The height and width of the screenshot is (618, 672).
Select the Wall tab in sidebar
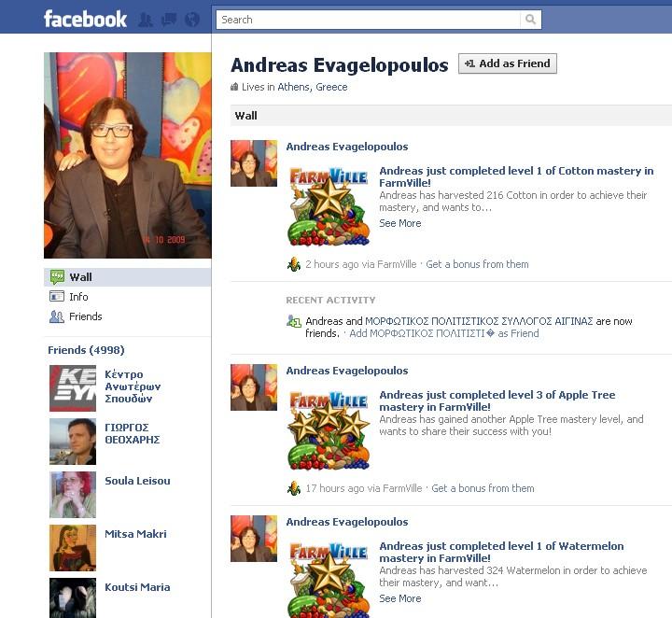(127, 277)
